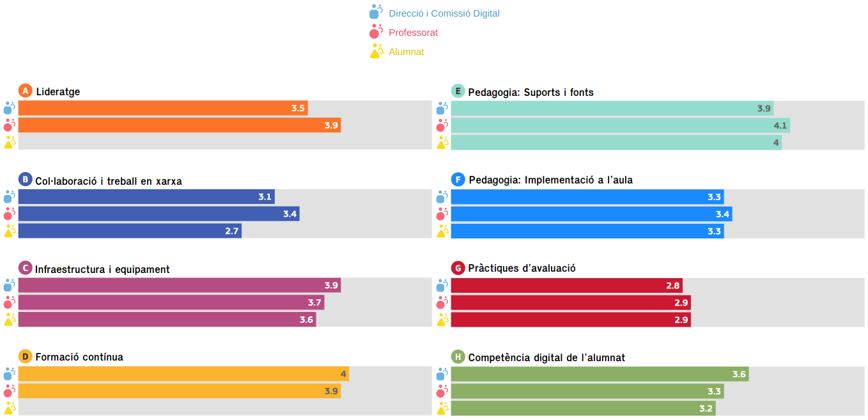The width and height of the screenshot is (868, 420).
Task: Select the teal E badge icon
Action: (x=458, y=91)
